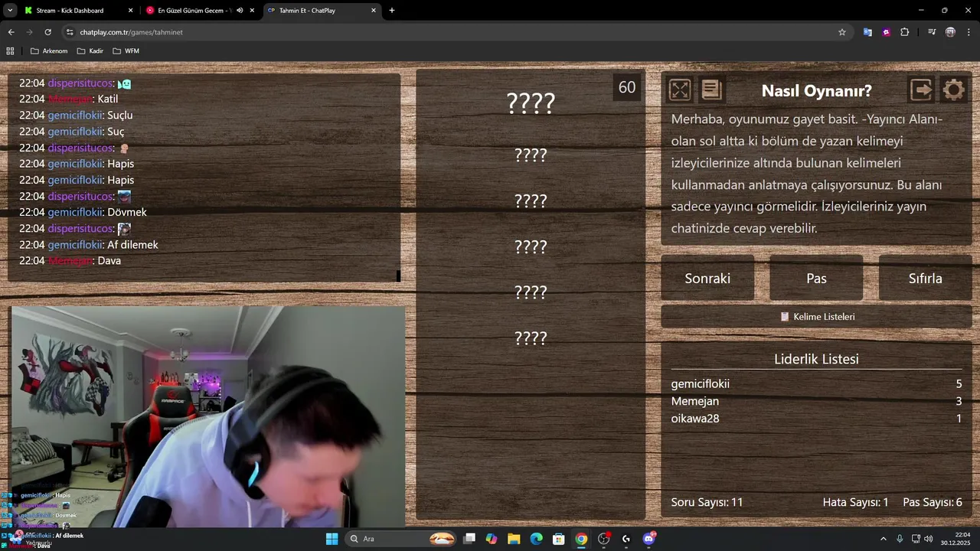980x551 pixels.
Task: Open volume control in system tray
Action: 928,539
